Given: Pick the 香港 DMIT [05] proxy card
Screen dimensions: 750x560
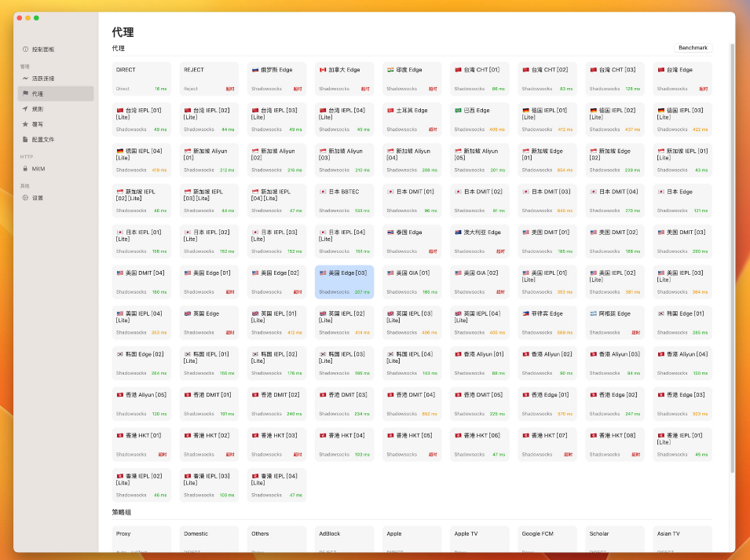Looking at the screenshot, I should 480,404.
